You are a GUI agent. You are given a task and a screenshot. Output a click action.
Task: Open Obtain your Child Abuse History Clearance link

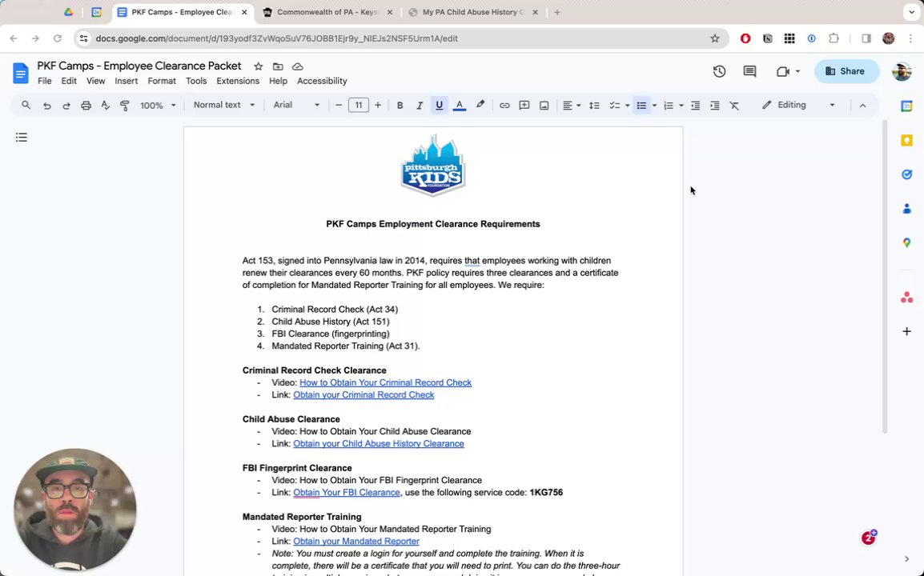[x=378, y=444]
